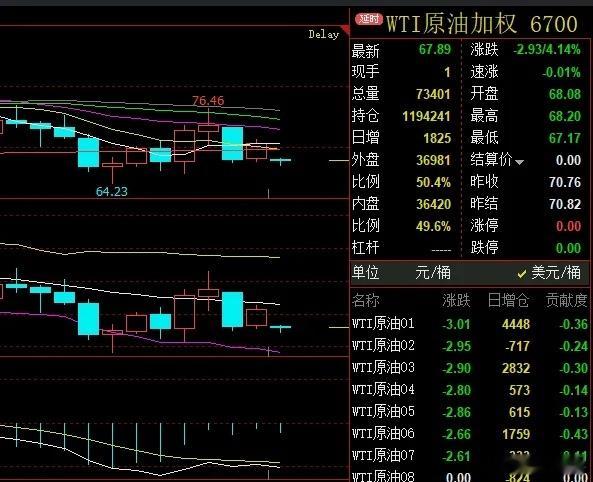This screenshot has width=593, height=482.
Task: Sort contract list by 涨跌 column
Action: 456,300
